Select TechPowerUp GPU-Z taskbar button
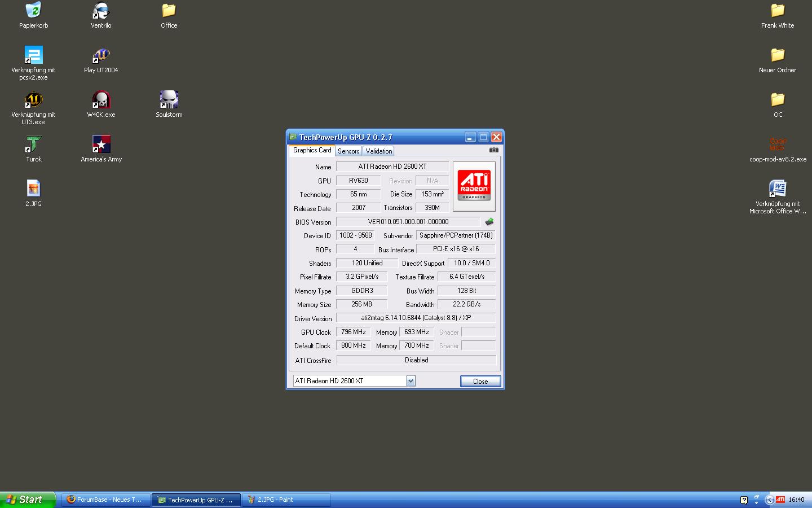The image size is (812, 508). [x=196, y=500]
